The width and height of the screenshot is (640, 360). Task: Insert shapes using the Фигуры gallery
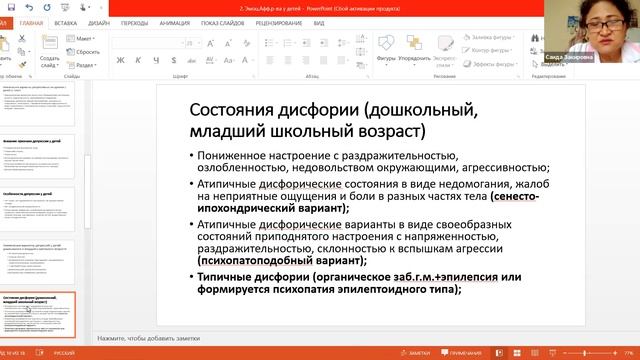(x=386, y=48)
